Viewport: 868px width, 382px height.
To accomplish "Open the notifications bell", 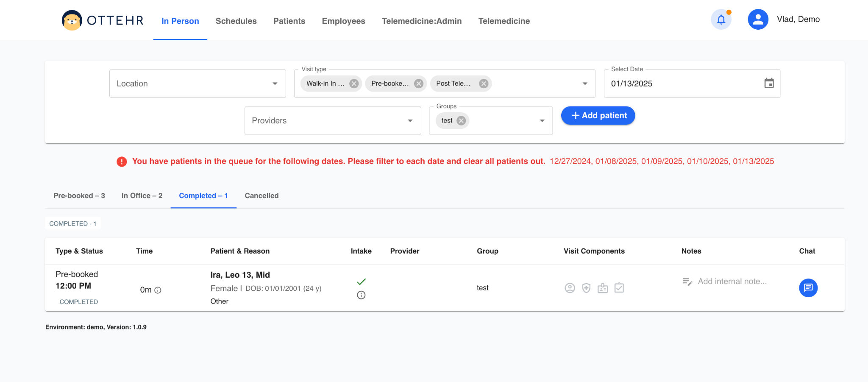I will tap(721, 20).
